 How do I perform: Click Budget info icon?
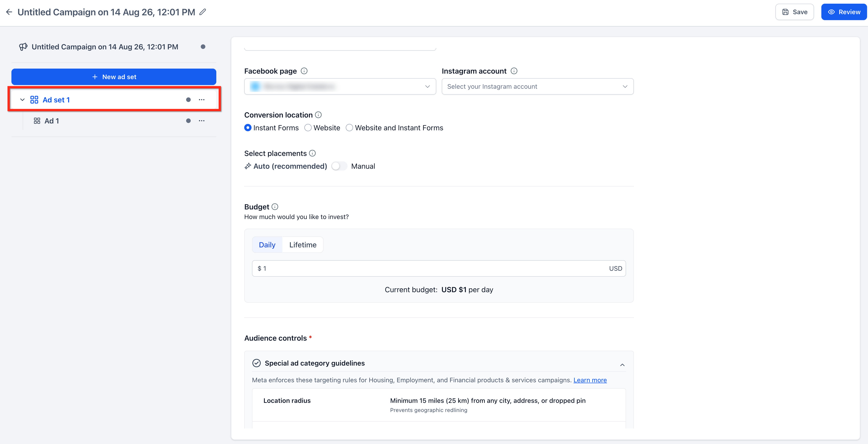pos(275,207)
